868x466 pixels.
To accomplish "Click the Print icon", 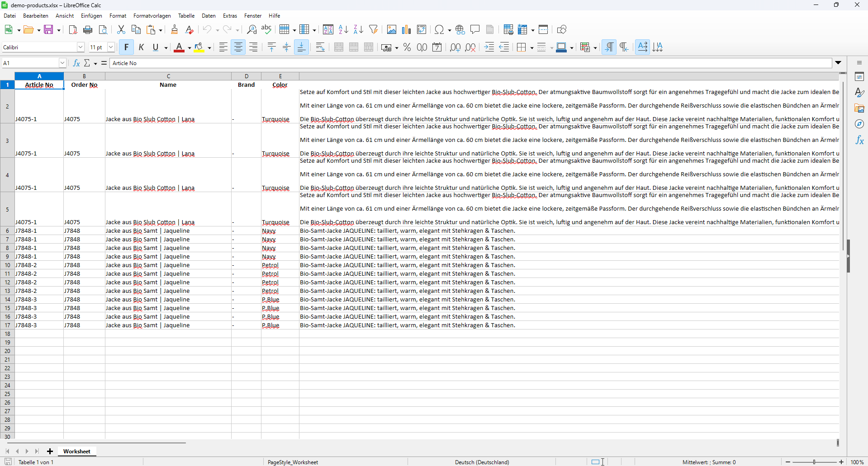I will 88,30.
